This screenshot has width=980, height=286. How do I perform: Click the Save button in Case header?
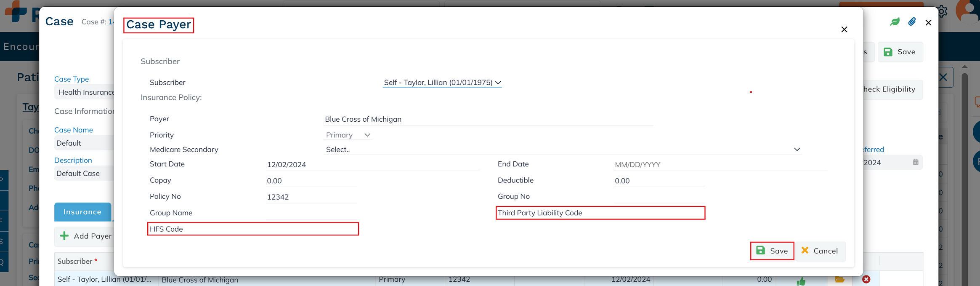click(900, 52)
